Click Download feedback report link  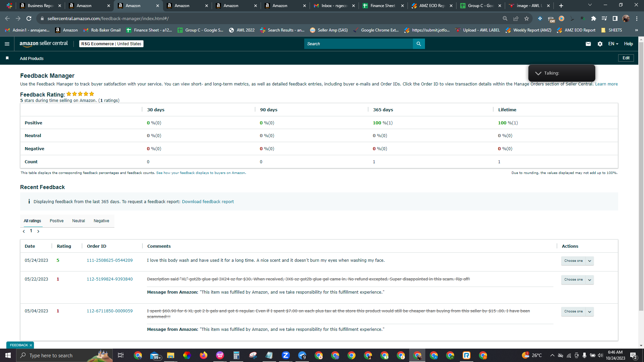(208, 202)
